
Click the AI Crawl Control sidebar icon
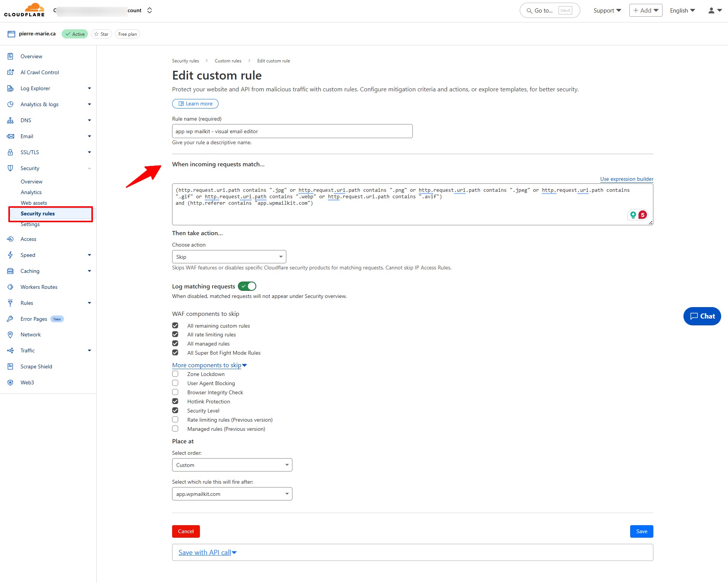point(11,72)
